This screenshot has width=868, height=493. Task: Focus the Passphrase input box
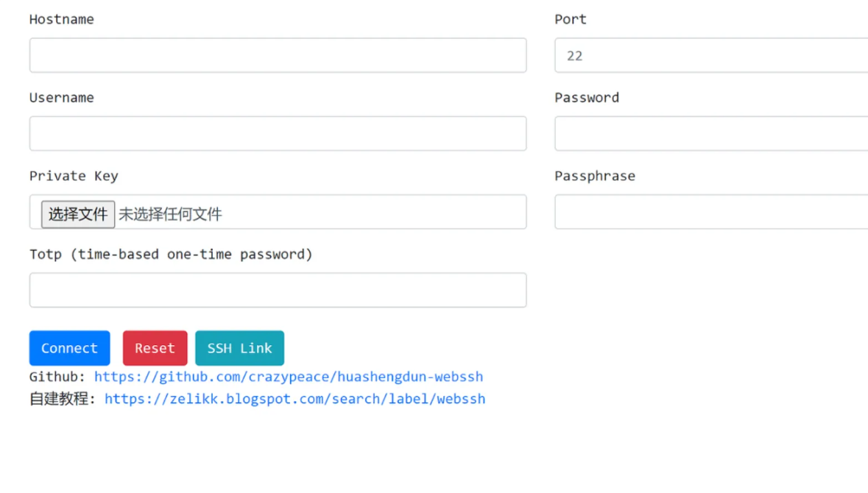point(710,212)
